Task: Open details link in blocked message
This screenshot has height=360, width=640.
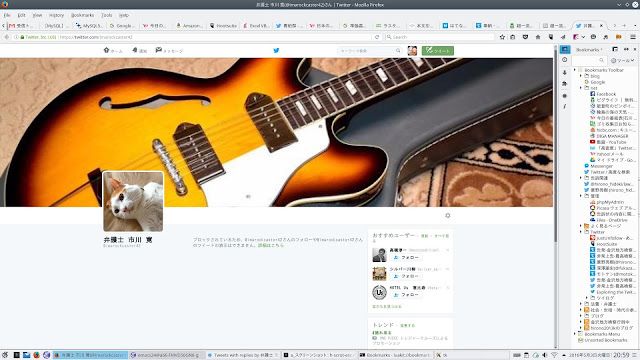Action: click(x=271, y=245)
